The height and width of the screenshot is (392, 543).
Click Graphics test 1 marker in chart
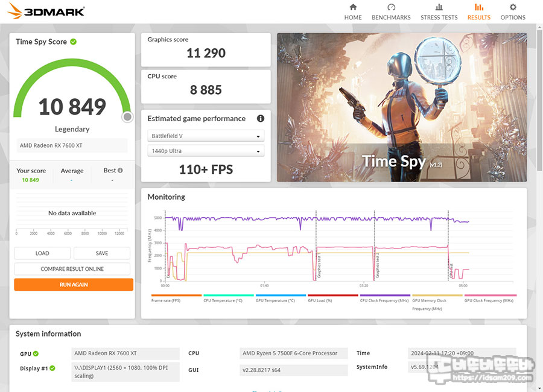tap(319, 267)
